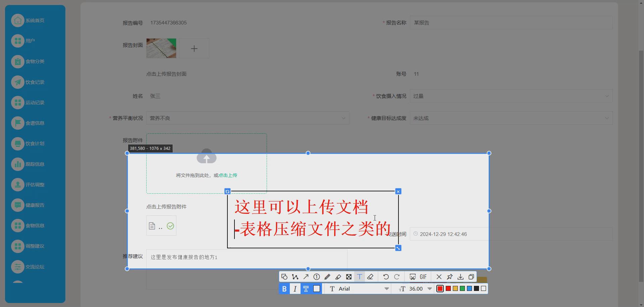Toggle the outlined text style
Viewport: 644px width, 307px height.
(306, 289)
